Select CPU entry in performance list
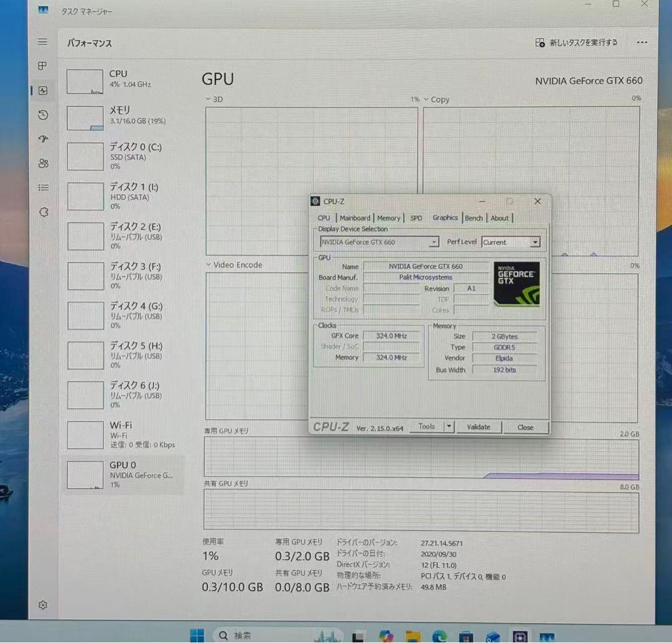Screen dimensions: 672x643 coord(124,81)
